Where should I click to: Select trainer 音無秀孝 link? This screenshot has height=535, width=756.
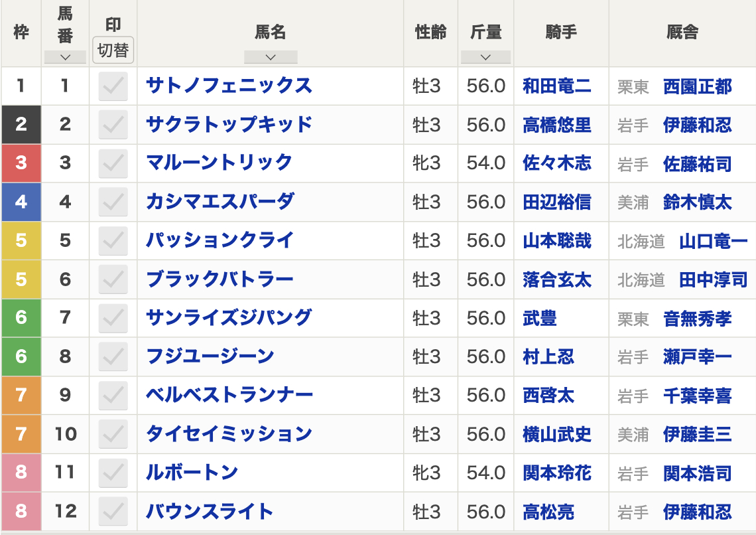[698, 319]
